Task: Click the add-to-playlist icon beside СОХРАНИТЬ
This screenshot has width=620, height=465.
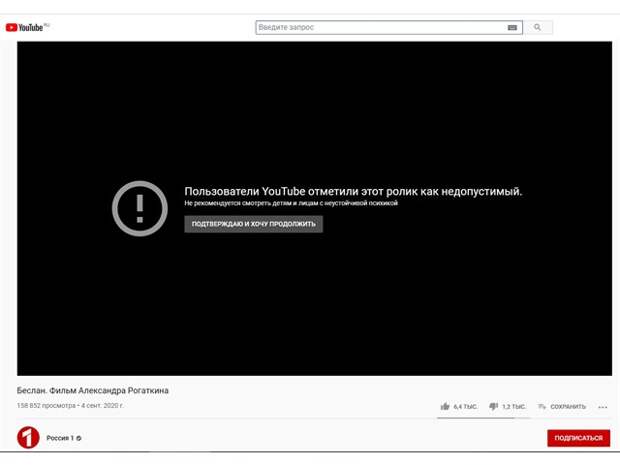Action: (541, 406)
